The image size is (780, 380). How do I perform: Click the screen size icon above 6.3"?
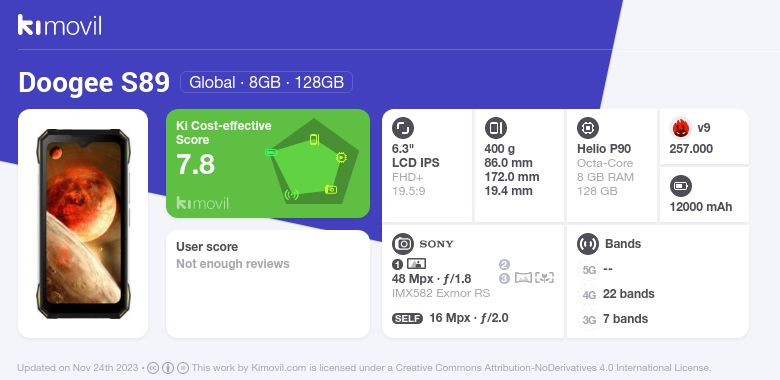pos(403,128)
